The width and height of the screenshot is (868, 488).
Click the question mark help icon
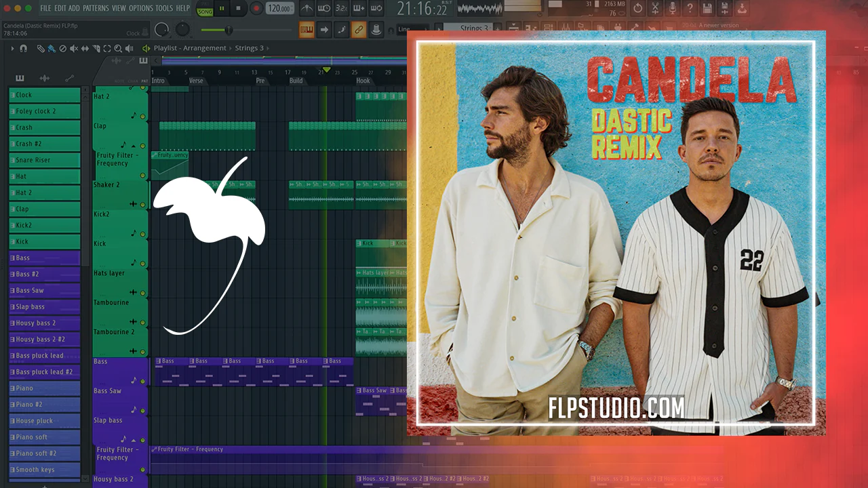click(690, 9)
